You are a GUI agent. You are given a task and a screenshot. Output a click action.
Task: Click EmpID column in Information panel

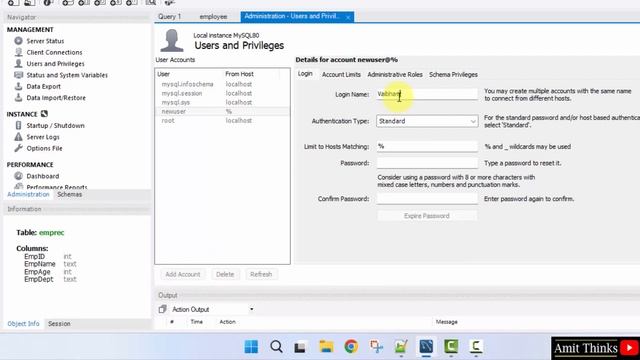[x=34, y=257]
